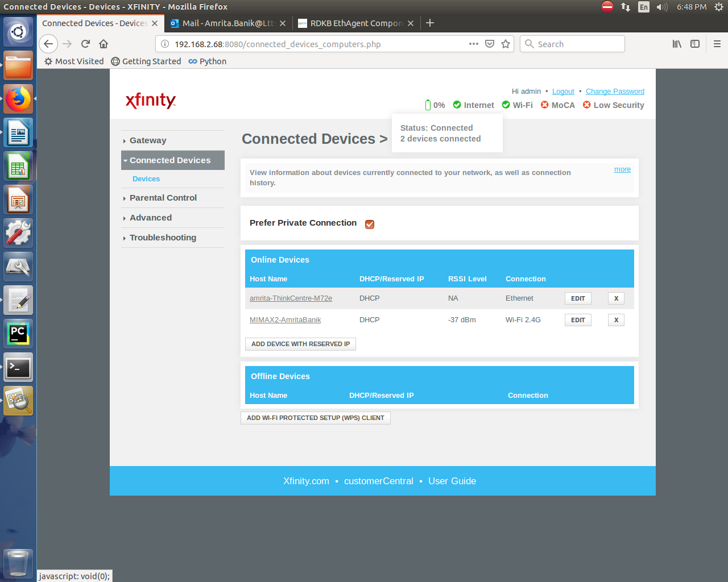This screenshot has height=582, width=728.
Task: Show the Firefox library icon
Action: [677, 44]
